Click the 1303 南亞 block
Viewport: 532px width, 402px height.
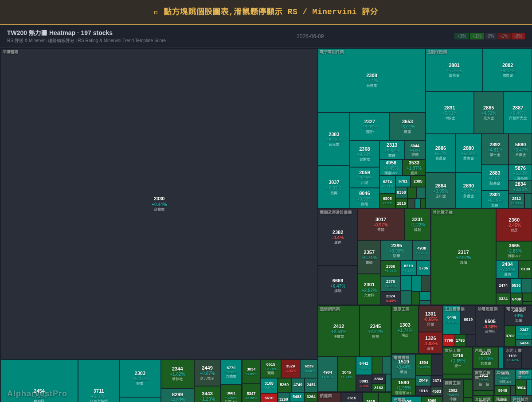405,330
